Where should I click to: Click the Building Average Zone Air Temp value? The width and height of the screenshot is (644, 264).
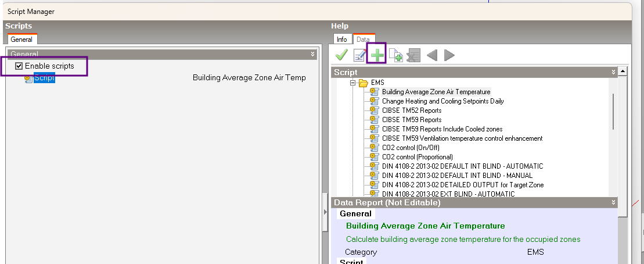(249, 78)
